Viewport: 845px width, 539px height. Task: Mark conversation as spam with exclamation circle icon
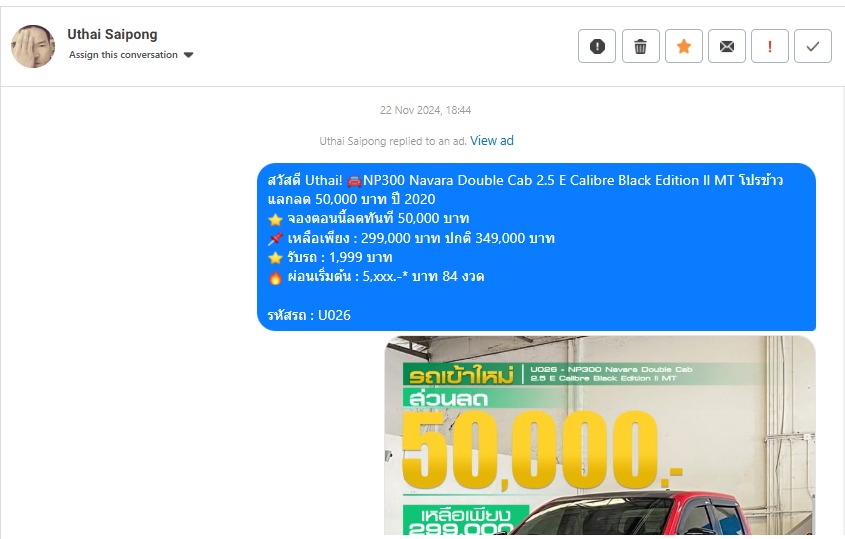[x=597, y=46]
